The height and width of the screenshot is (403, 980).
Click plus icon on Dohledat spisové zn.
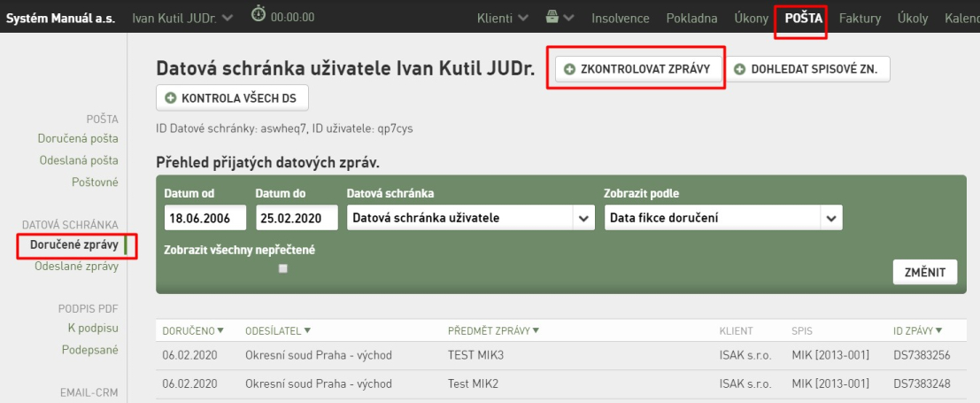(740, 69)
